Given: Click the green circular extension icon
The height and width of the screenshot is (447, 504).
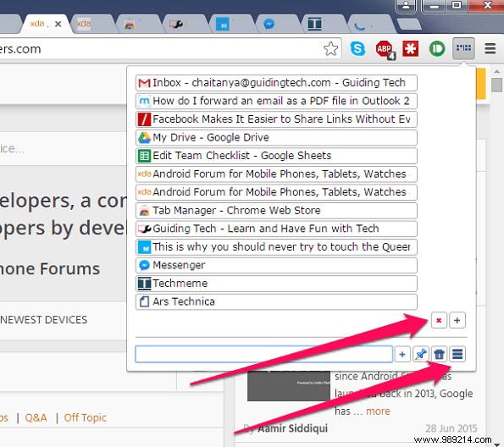Looking at the screenshot, I should click(x=437, y=49).
